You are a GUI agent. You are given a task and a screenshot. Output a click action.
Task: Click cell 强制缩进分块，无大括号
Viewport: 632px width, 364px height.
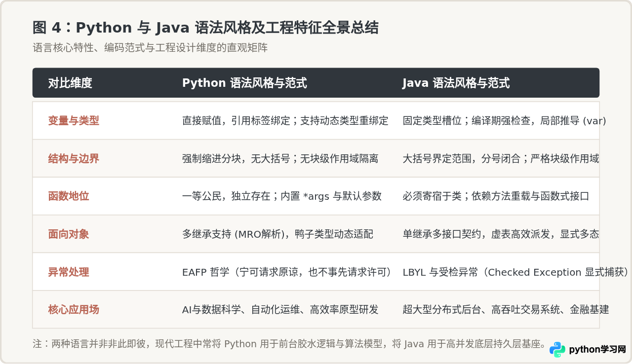point(280,158)
